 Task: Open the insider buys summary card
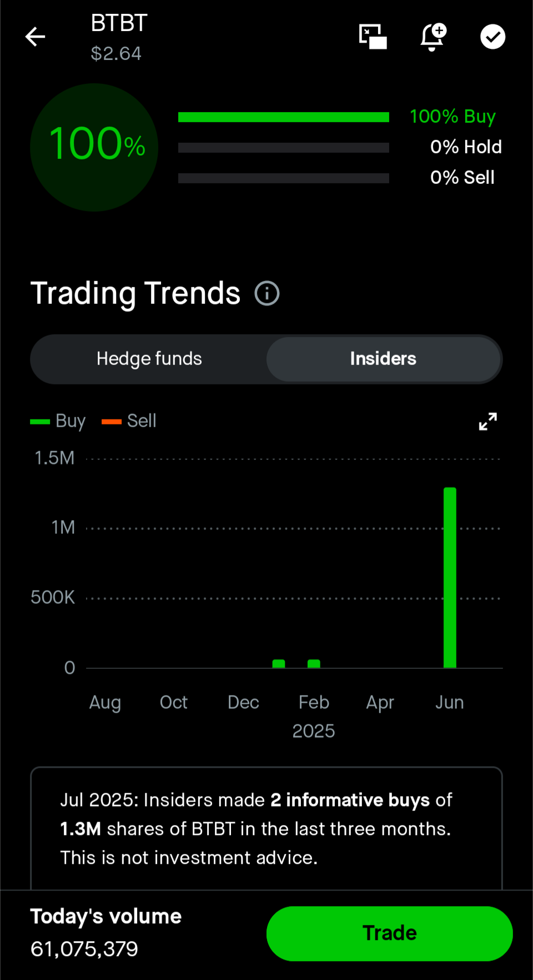266,828
